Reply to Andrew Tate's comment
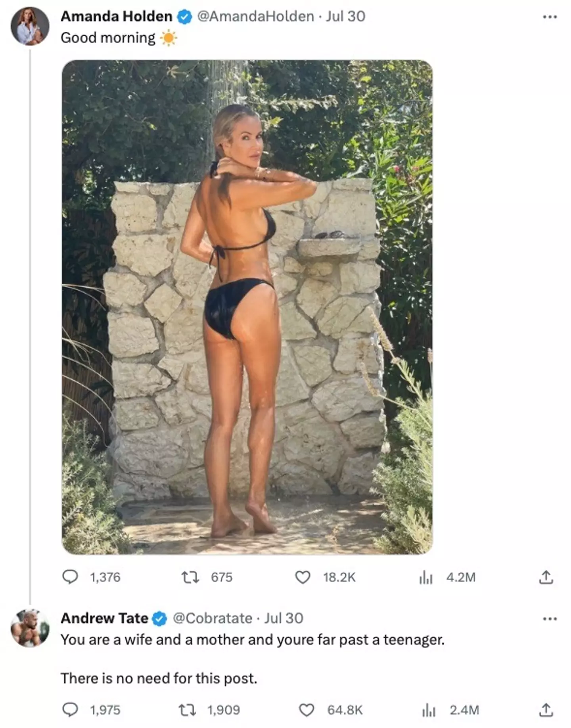This screenshot has width=571, height=728. tap(70, 710)
